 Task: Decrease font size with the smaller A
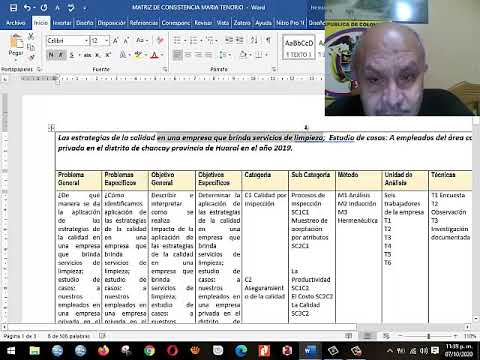126,41
